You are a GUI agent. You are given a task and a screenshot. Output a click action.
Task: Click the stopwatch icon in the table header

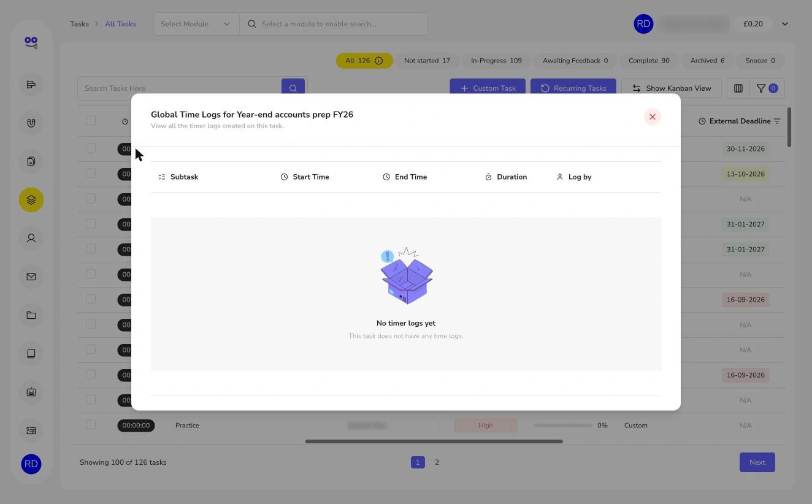tap(125, 121)
